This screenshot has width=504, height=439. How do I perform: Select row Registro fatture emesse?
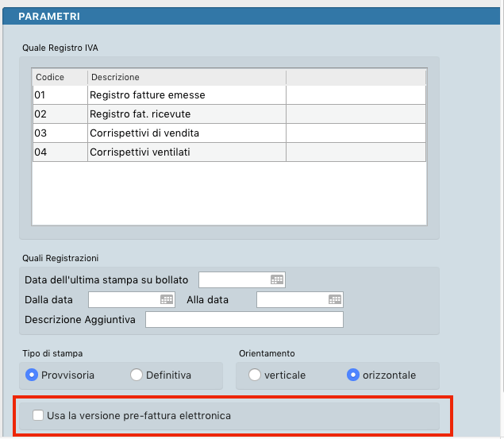point(148,95)
